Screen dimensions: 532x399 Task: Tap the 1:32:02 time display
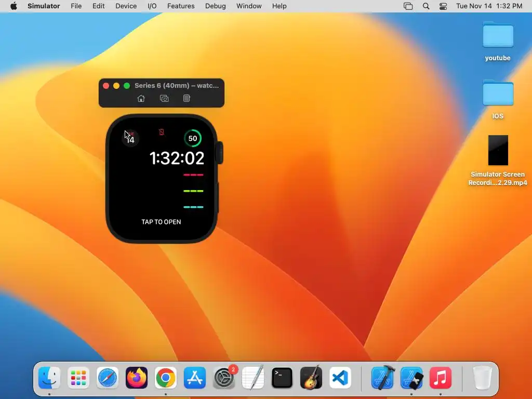pos(177,158)
